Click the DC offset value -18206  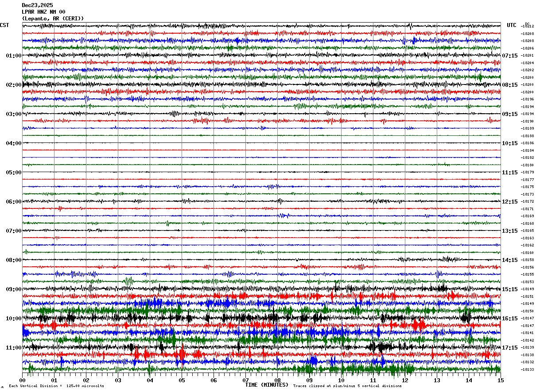(x=528, y=48)
